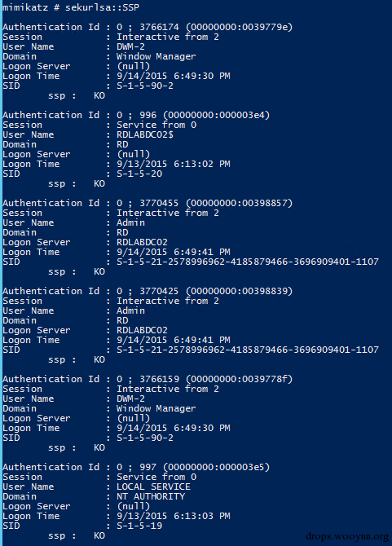Select the DWM-2 user name in first block
392x546 pixels.
[130, 46]
